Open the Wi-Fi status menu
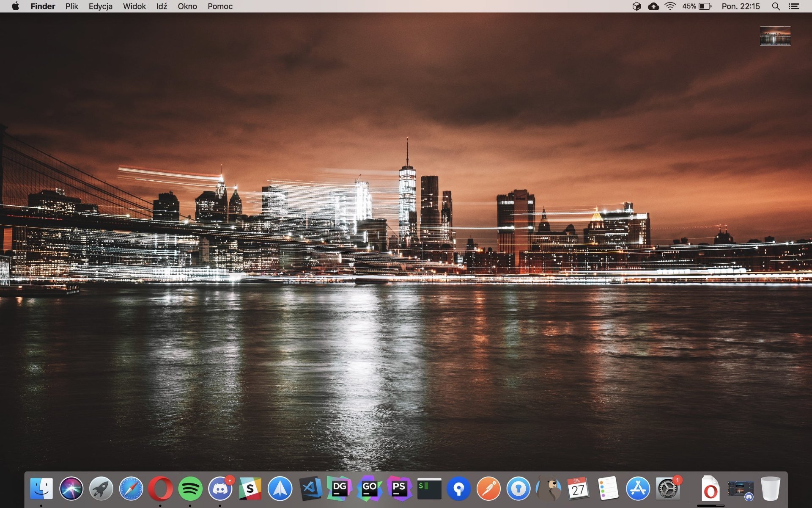This screenshot has width=812, height=508. point(670,6)
